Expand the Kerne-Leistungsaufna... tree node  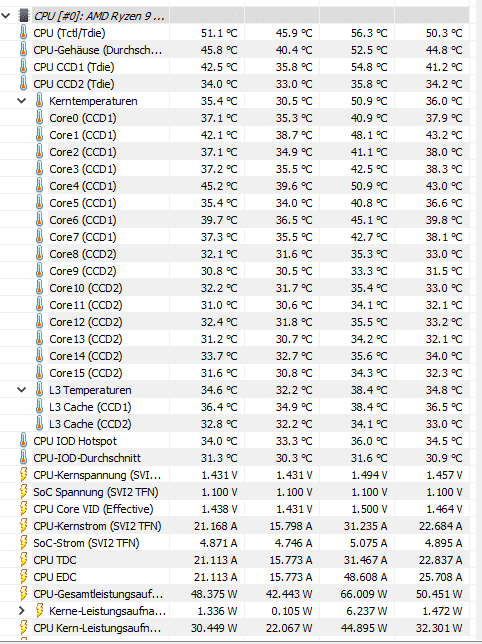point(21,611)
